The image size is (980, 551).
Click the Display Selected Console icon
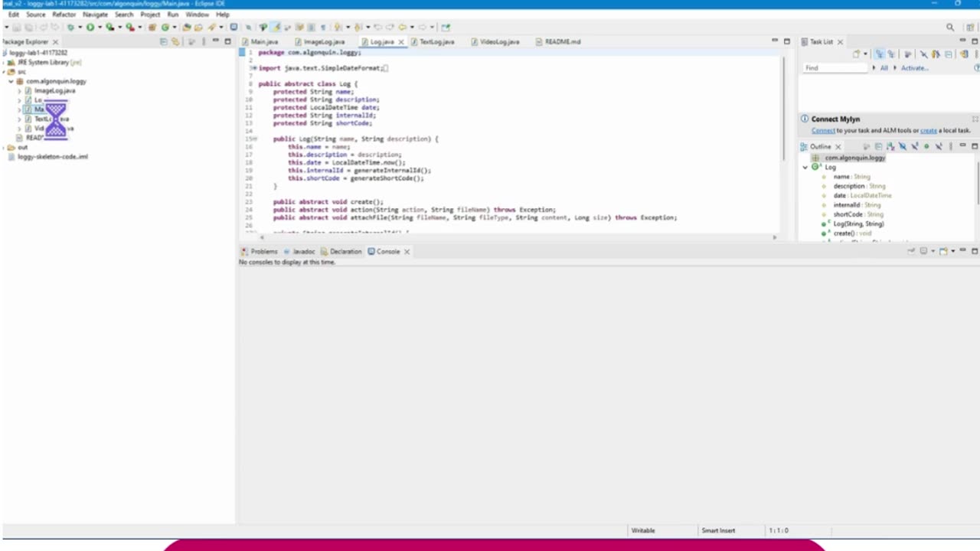[923, 251]
